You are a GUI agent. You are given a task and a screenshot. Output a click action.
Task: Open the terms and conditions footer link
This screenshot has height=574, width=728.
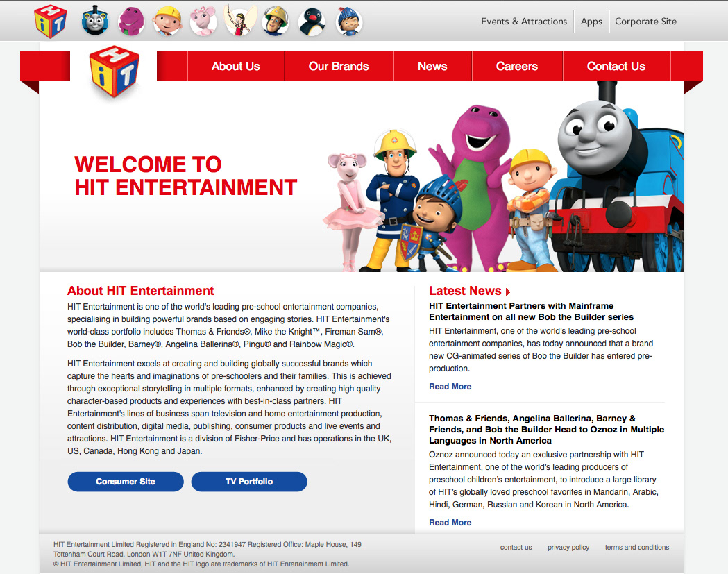coord(637,547)
